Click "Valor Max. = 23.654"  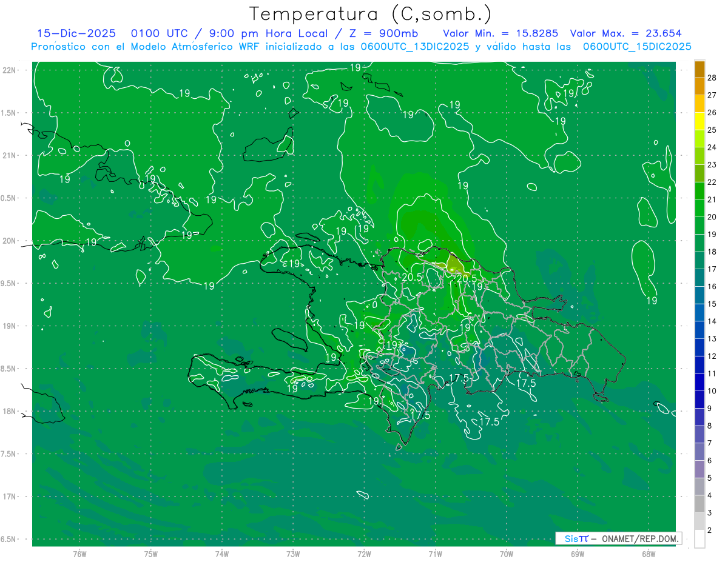click(x=625, y=34)
